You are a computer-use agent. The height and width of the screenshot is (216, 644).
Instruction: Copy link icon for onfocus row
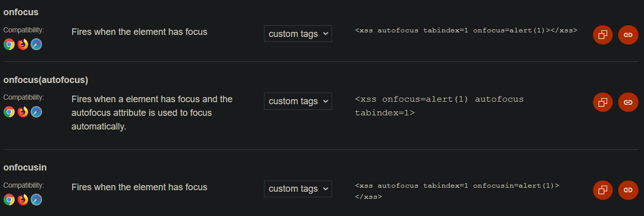tap(628, 35)
